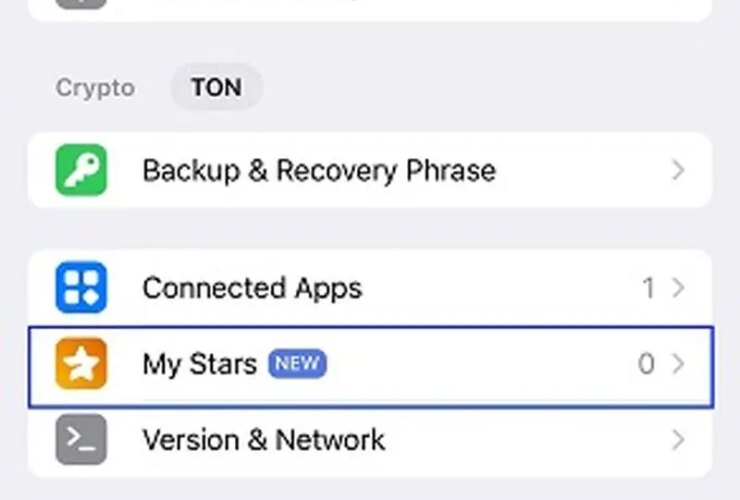The width and height of the screenshot is (740, 500).
Task: Tap the partially visible card at the top
Action: click(370, 8)
